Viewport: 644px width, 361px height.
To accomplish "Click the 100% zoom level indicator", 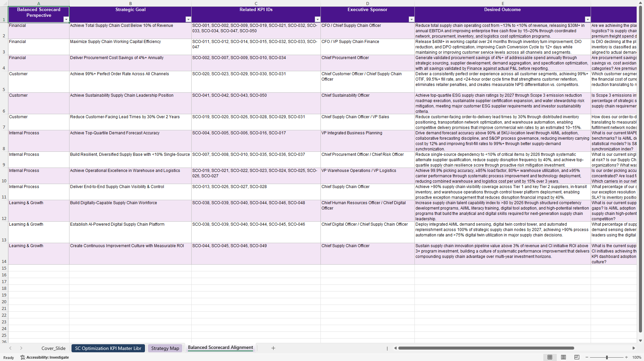I will 637,357.
